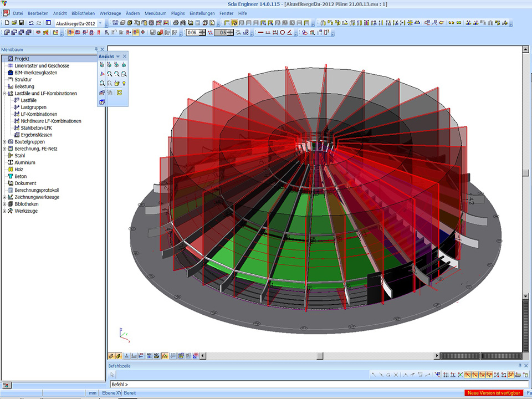Viewport: 532px width, 399px height.
Task: Open the Einstellungen menu
Action: pos(202,13)
